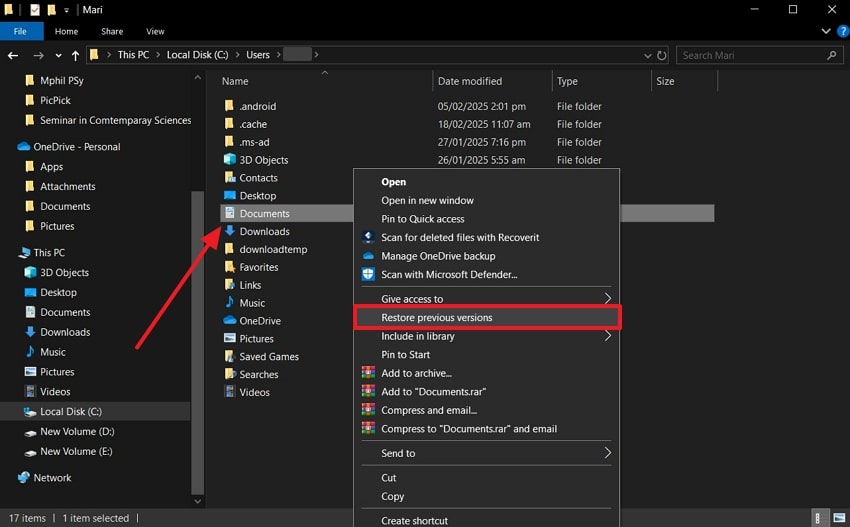Open the Help question mark icon
The height and width of the screenshot is (527, 850).
point(842,32)
